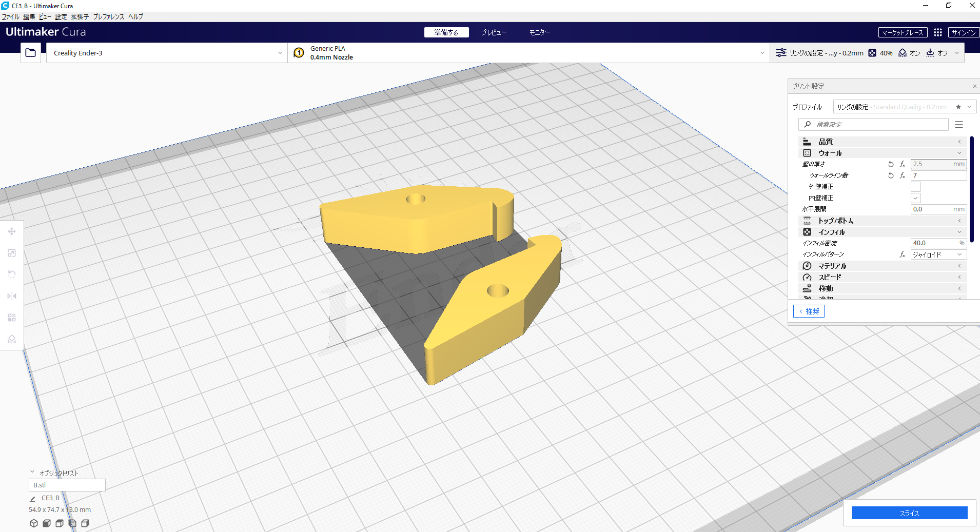Open the プレファレンス menu

109,17
